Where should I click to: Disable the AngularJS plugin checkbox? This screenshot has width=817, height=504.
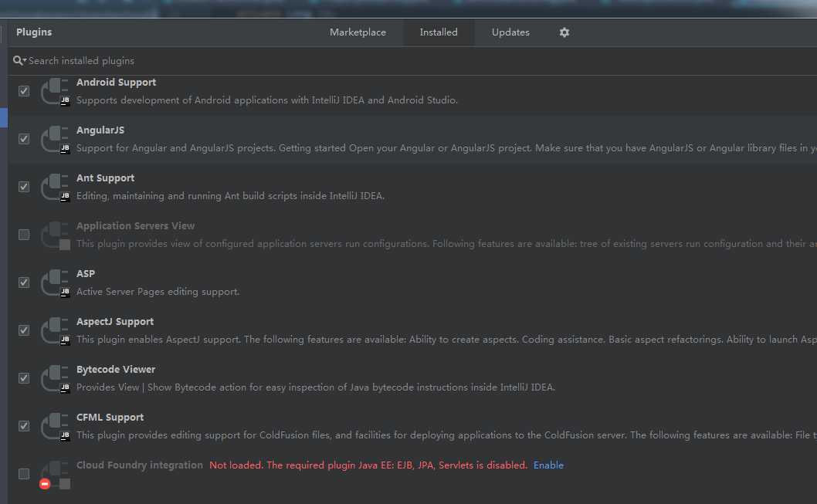[x=24, y=139]
